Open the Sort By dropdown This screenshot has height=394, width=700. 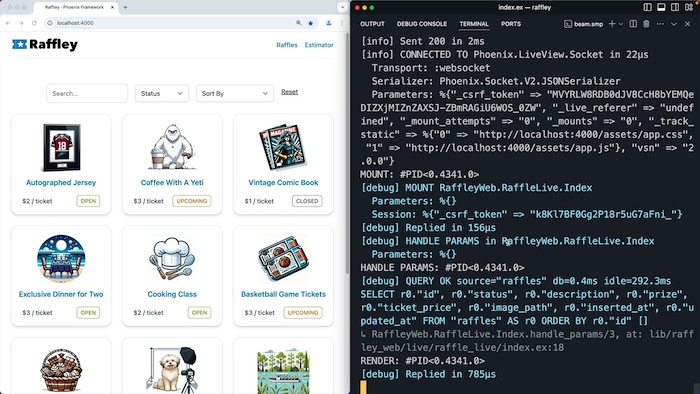tap(234, 93)
